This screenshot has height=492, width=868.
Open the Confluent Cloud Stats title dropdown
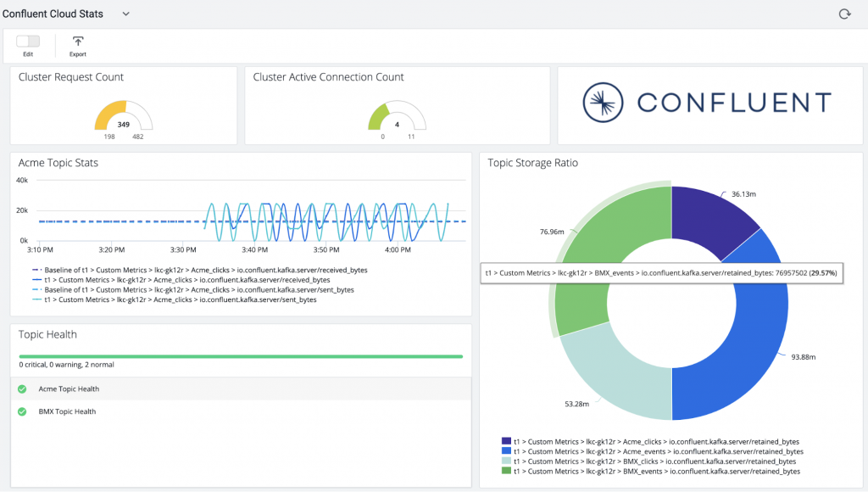point(125,14)
